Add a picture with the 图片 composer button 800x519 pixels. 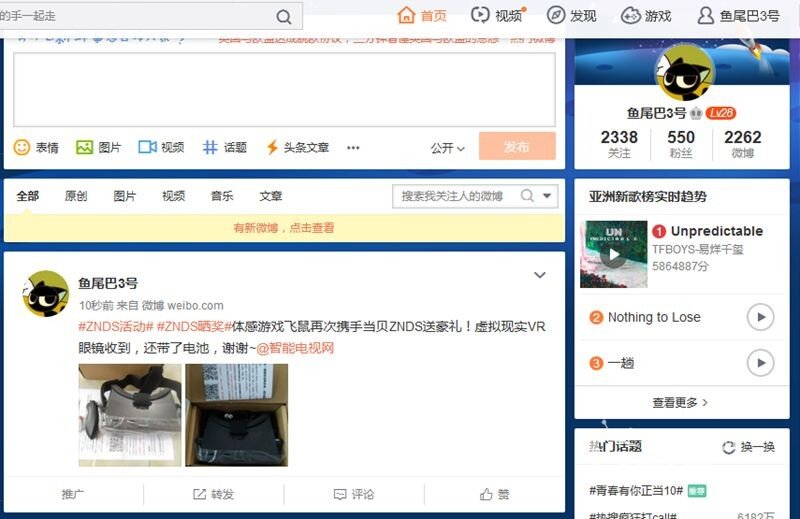[x=98, y=147]
